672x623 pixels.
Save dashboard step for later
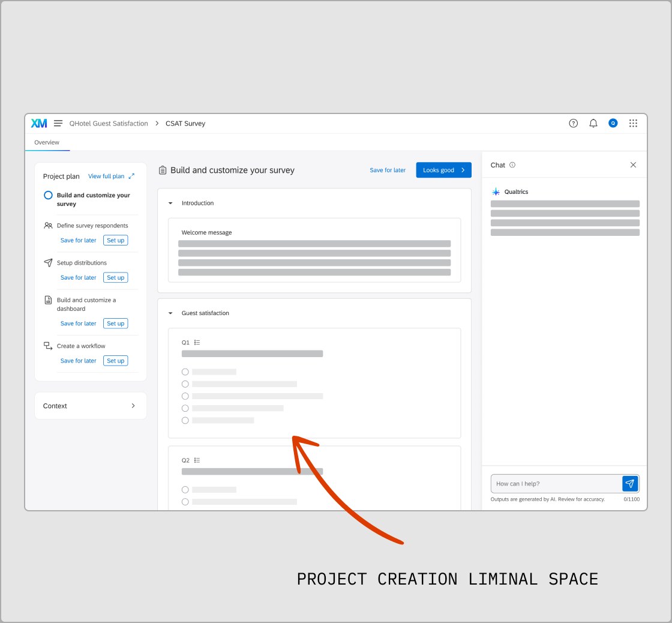click(79, 324)
